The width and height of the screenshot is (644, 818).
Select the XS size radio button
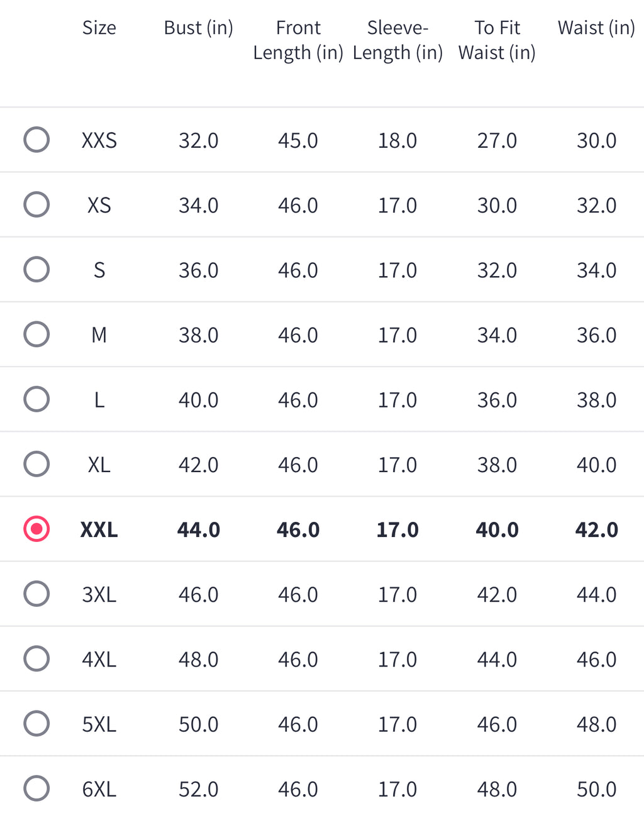pos(36,204)
